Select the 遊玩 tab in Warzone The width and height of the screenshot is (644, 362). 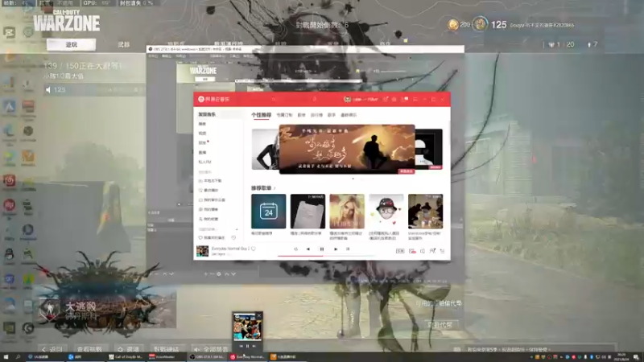72,44
